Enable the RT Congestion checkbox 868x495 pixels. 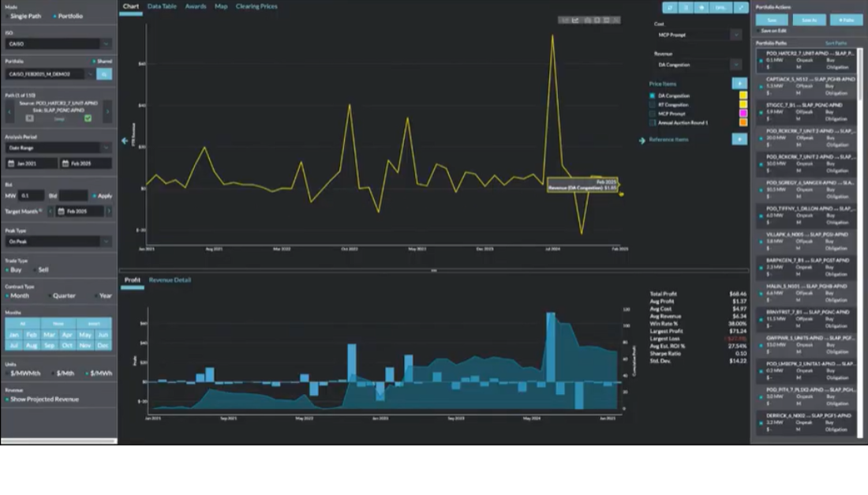(x=653, y=104)
